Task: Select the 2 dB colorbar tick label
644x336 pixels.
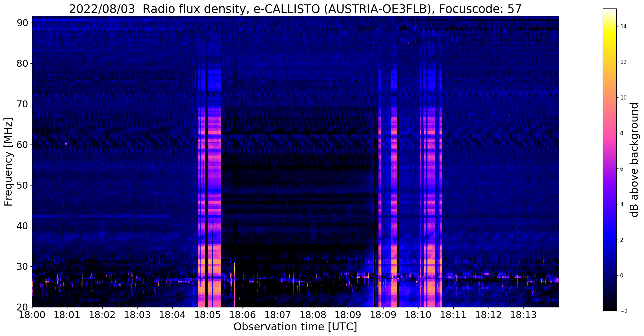Action: [x=621, y=240]
